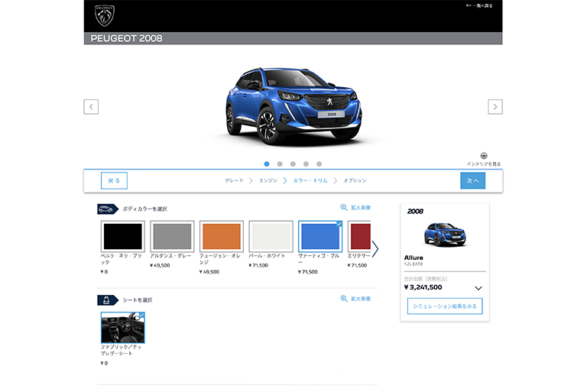Screen dimensions: 587x392
Task: Click the 戻る back button
Action: [x=114, y=180]
